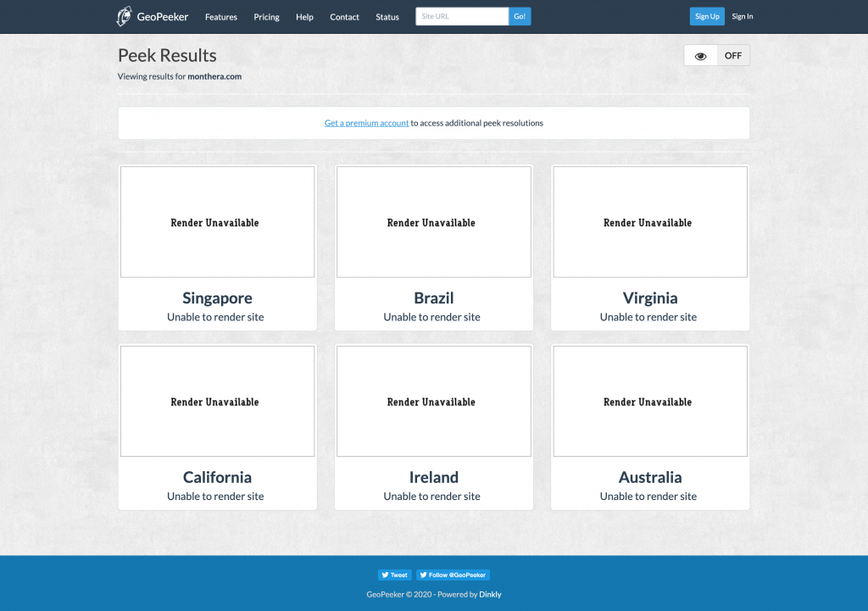Open the California render thumbnail

(x=217, y=401)
